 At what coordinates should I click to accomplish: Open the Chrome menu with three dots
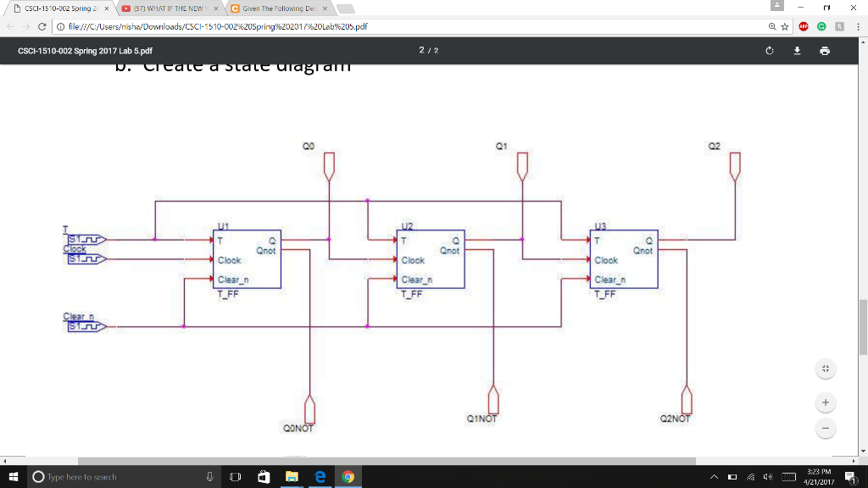click(x=858, y=26)
